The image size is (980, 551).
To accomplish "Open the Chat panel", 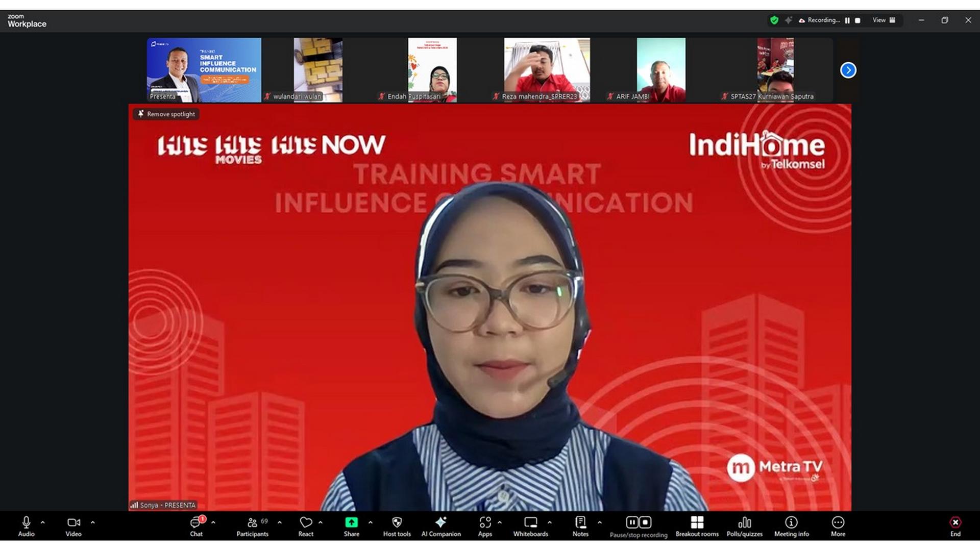I will [x=197, y=526].
